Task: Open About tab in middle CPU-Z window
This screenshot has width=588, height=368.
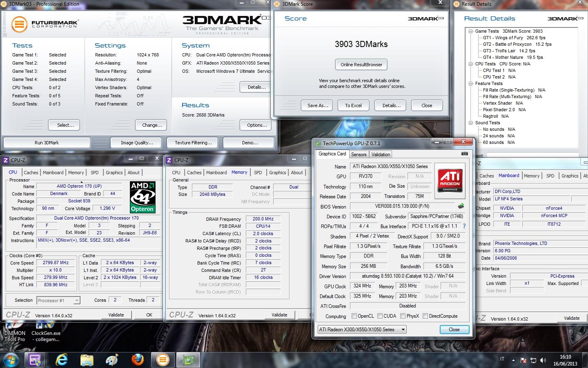Action: (297, 173)
